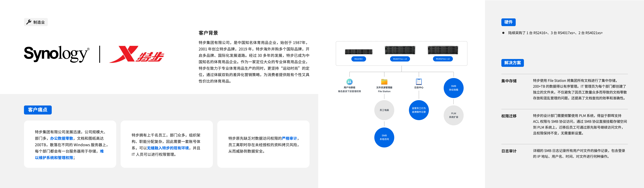Viewport: 644px width, 188px height.
Task: Click the Synology logo
Action: pyautogui.click(x=57, y=54)
